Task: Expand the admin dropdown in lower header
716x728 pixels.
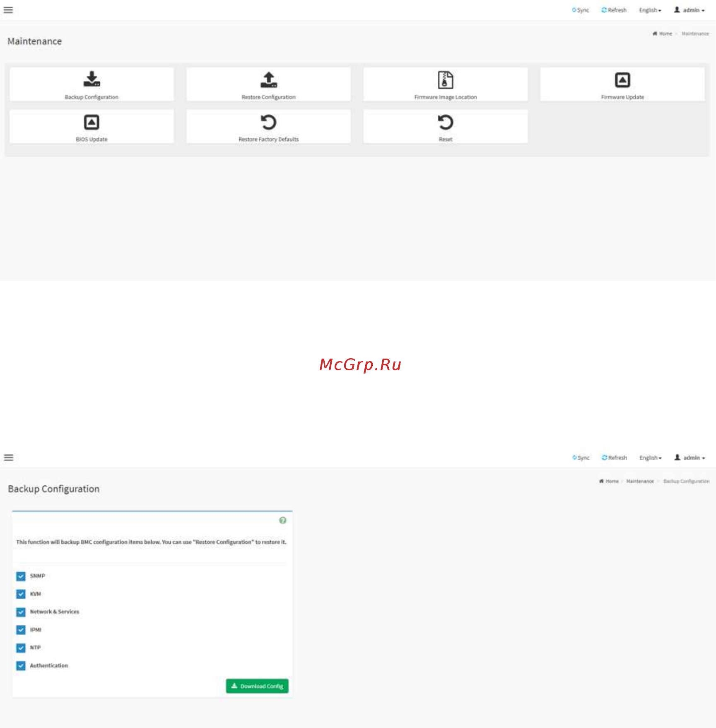Action: (689, 458)
